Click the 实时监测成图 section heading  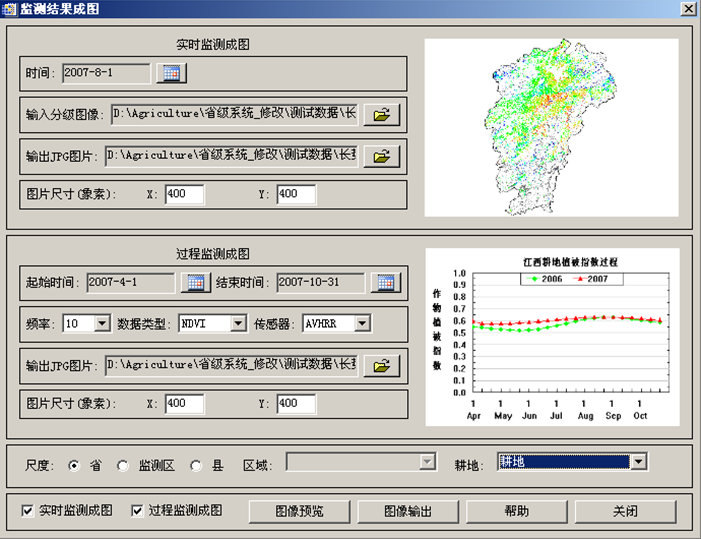tap(213, 45)
